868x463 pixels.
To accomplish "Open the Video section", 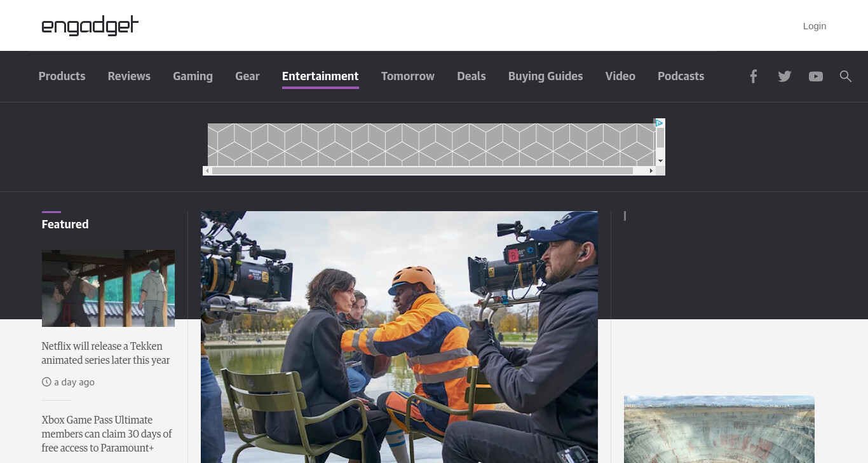I will (x=620, y=76).
